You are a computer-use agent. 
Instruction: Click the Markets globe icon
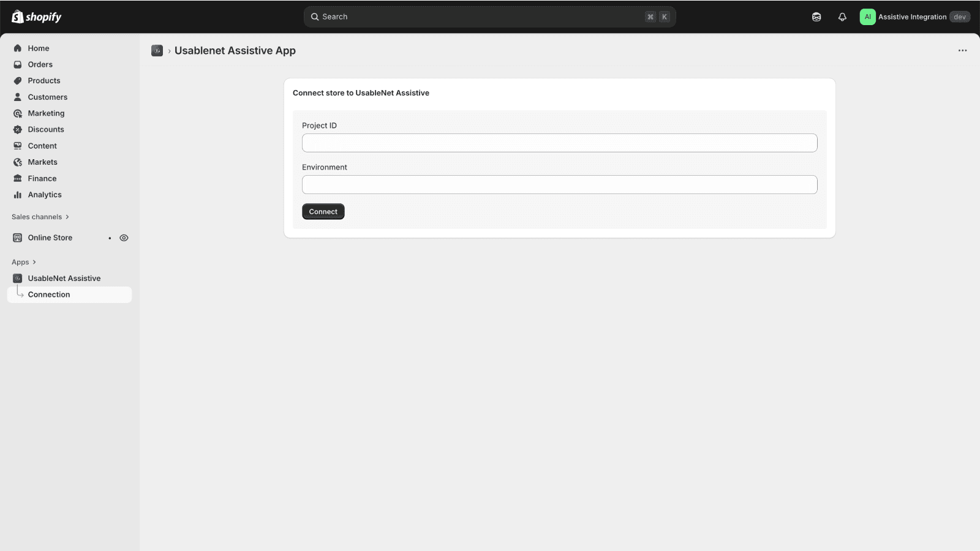18,162
